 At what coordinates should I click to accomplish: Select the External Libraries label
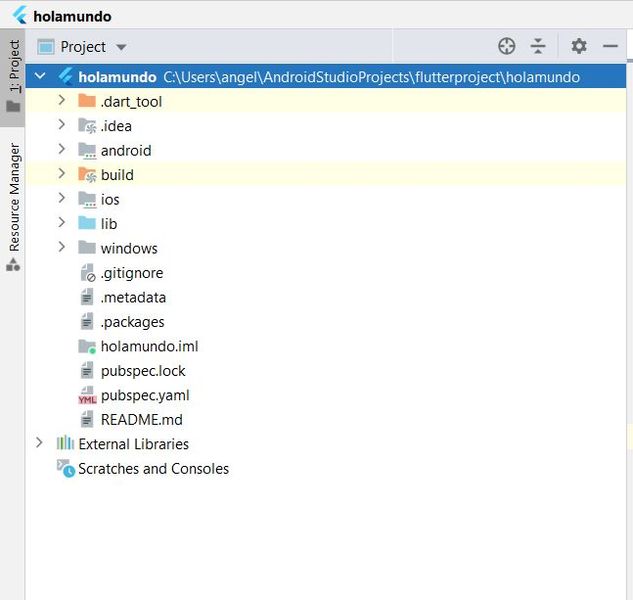click(134, 444)
